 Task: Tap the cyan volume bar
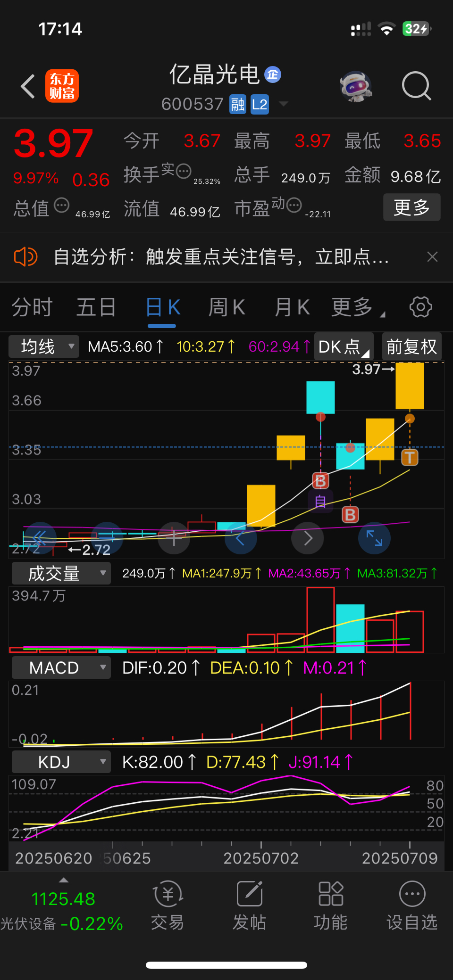click(x=350, y=628)
